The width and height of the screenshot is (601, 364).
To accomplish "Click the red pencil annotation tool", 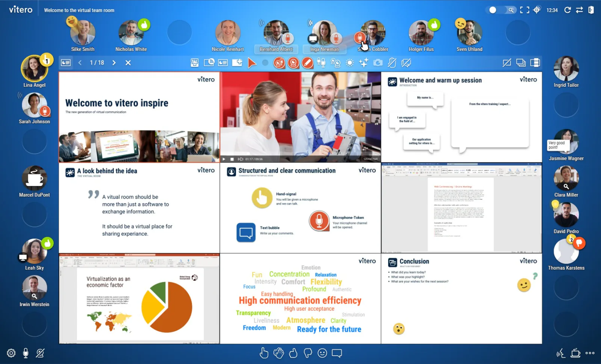I will (308, 63).
